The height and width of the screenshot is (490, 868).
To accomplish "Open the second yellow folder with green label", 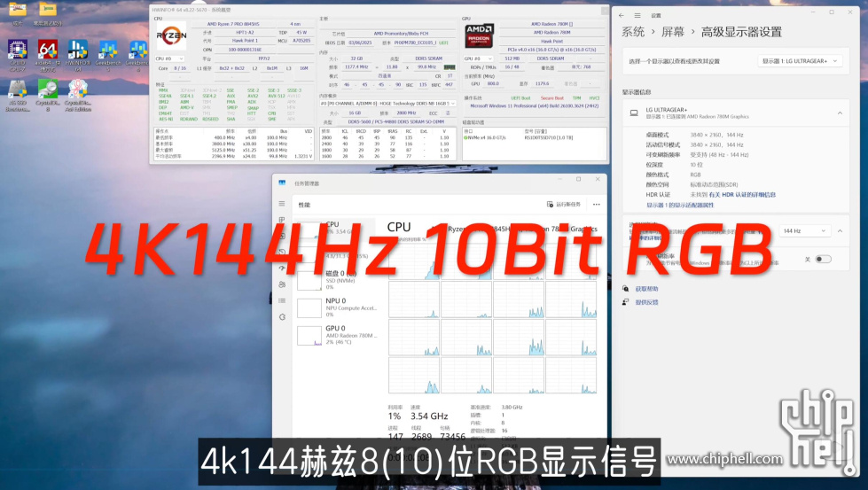I will pos(48,10).
